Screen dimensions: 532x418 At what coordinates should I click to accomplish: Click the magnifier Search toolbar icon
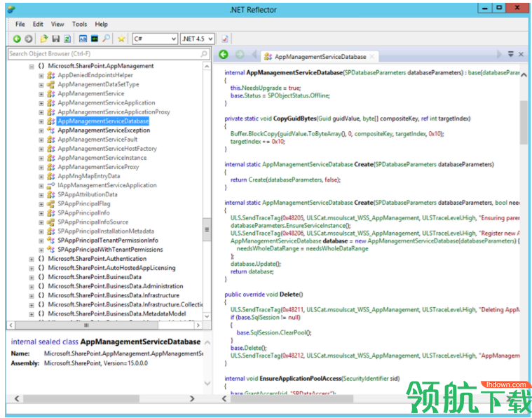(x=107, y=39)
